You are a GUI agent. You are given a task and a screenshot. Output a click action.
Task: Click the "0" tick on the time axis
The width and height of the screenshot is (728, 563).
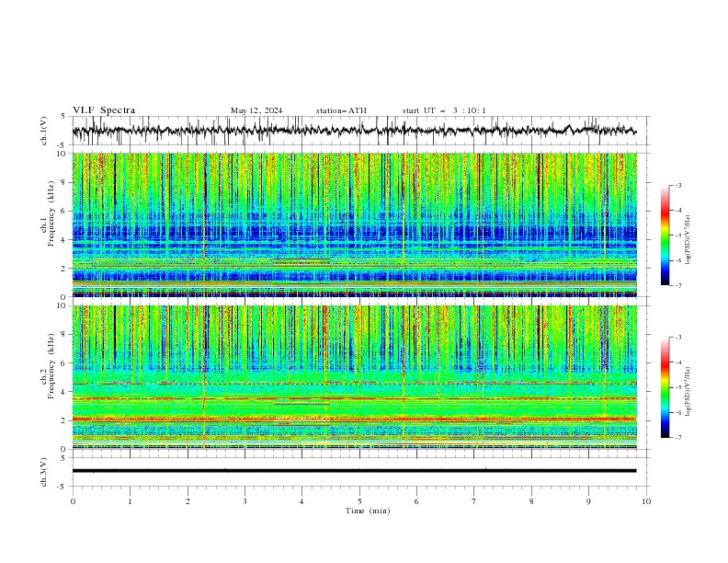click(73, 501)
